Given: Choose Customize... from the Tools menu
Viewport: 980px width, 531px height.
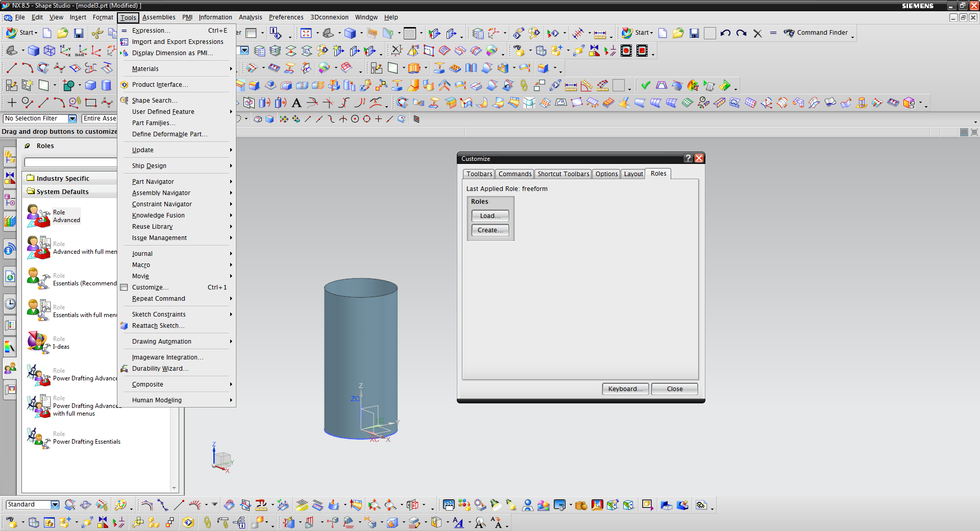Looking at the screenshot, I should pyautogui.click(x=177, y=287).
